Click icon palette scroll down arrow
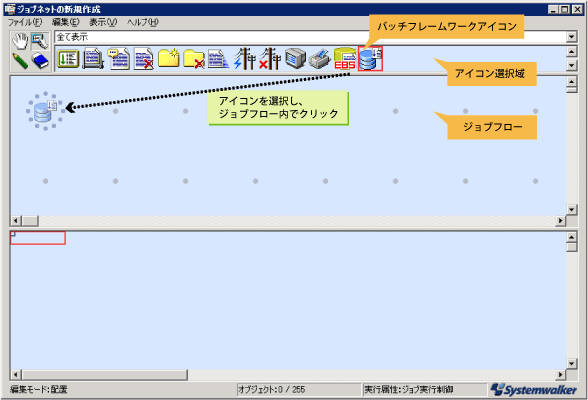The image size is (588, 400). point(572,65)
